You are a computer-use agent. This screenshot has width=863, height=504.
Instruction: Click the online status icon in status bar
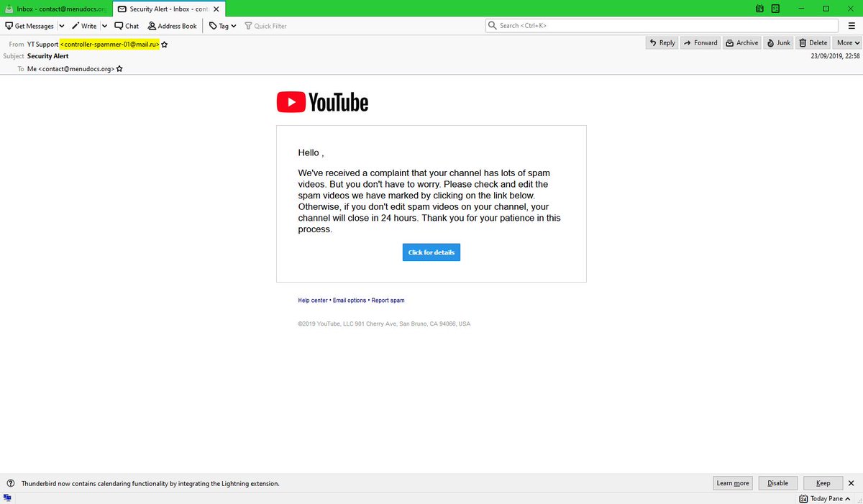[x=7, y=498]
